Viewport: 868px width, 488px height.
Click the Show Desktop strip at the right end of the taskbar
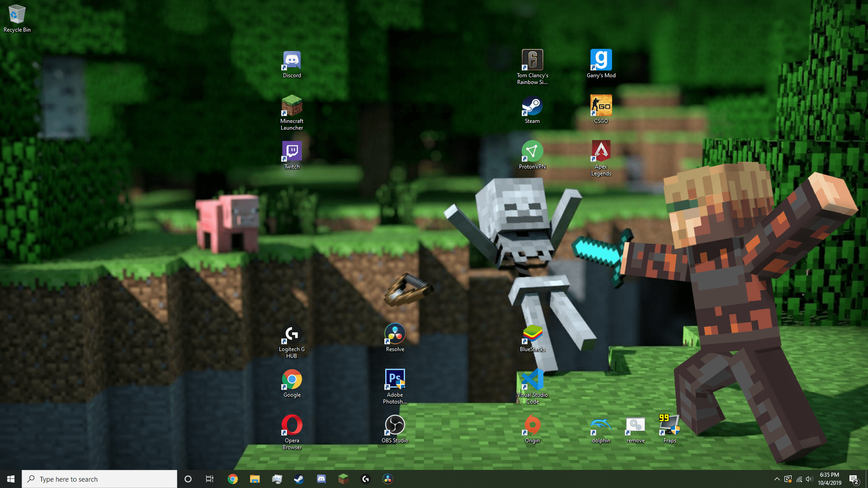pyautogui.click(x=866, y=479)
